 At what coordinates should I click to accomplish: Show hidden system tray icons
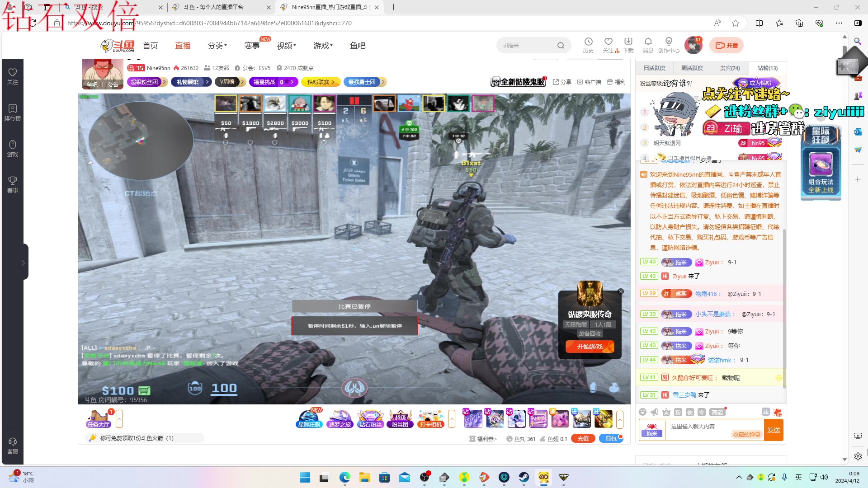click(739, 477)
